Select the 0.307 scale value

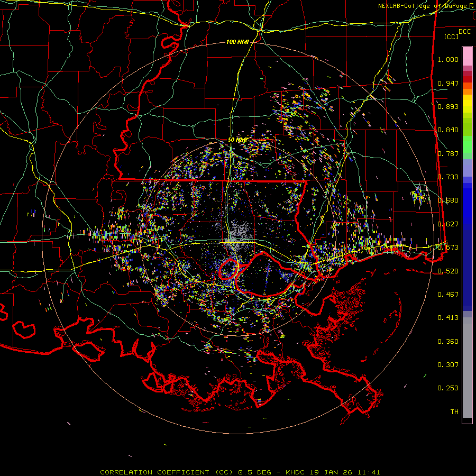click(448, 365)
